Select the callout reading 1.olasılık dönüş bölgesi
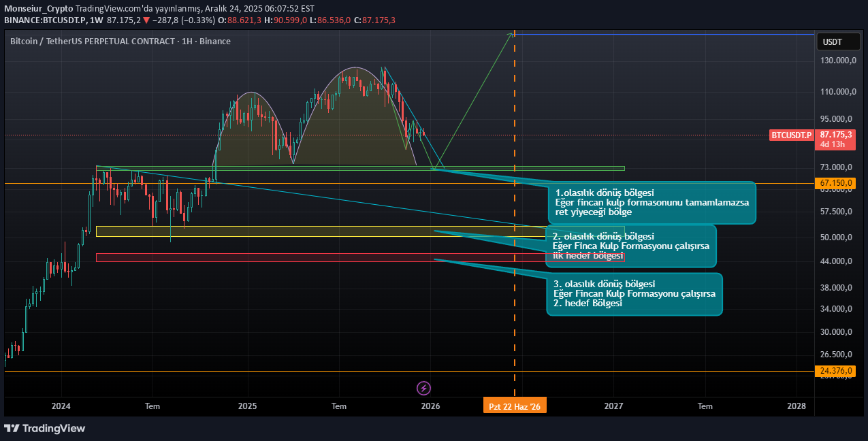Screen dimensions: 868x441 coord(652,203)
